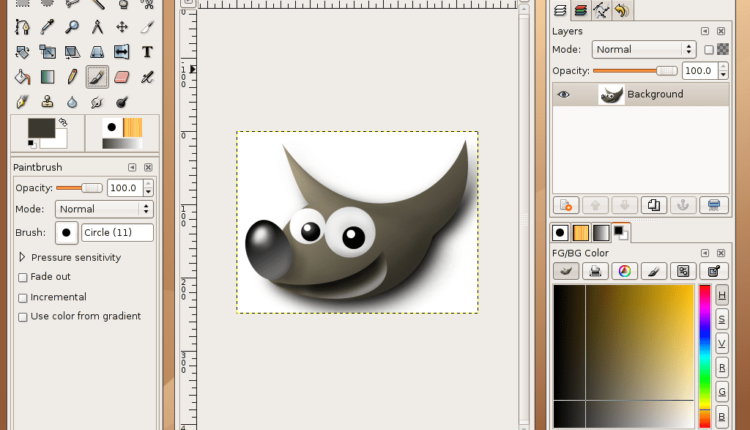The height and width of the screenshot is (430, 750).
Task: Select the Bucket Fill tool
Action: [x=22, y=77]
